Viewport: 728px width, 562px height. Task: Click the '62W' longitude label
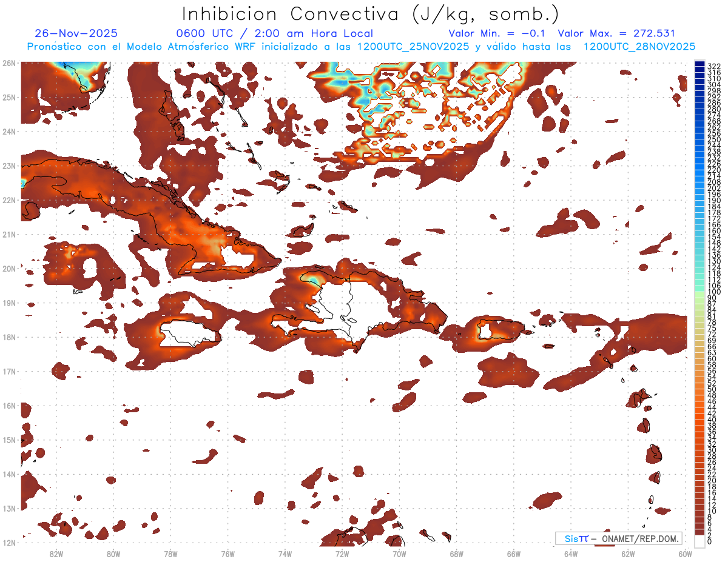[x=628, y=554]
